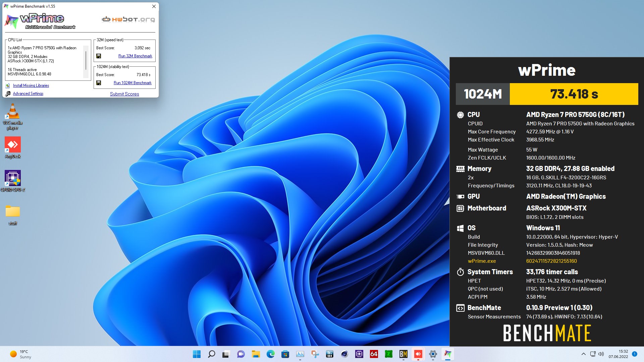Click the yellow 73.418 s score in BenchMate
Image resolution: width=644 pixels, height=362 pixels.
click(x=574, y=94)
